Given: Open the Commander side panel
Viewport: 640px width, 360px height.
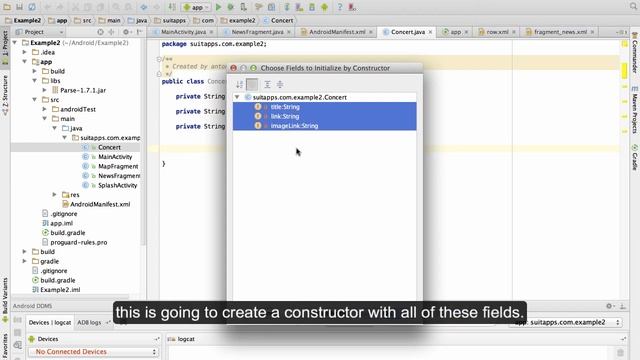Looking at the screenshot, I should 635,53.
